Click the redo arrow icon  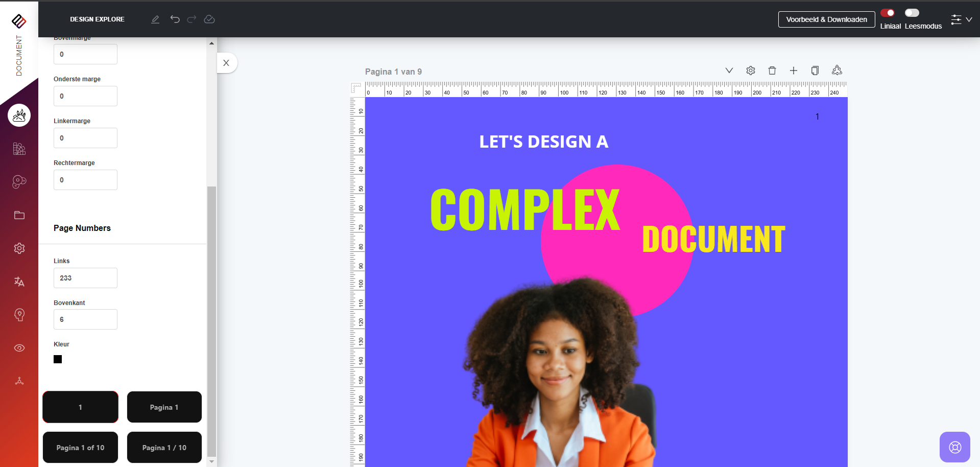click(192, 19)
